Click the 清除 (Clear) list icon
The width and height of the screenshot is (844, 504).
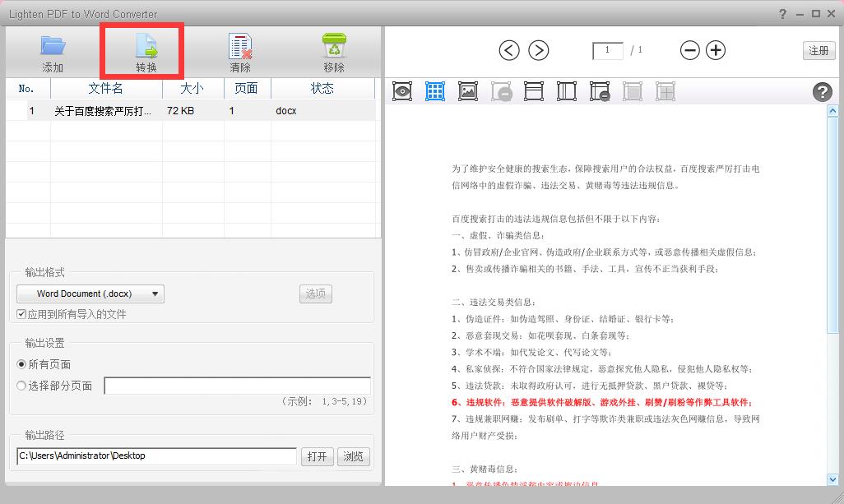point(240,46)
